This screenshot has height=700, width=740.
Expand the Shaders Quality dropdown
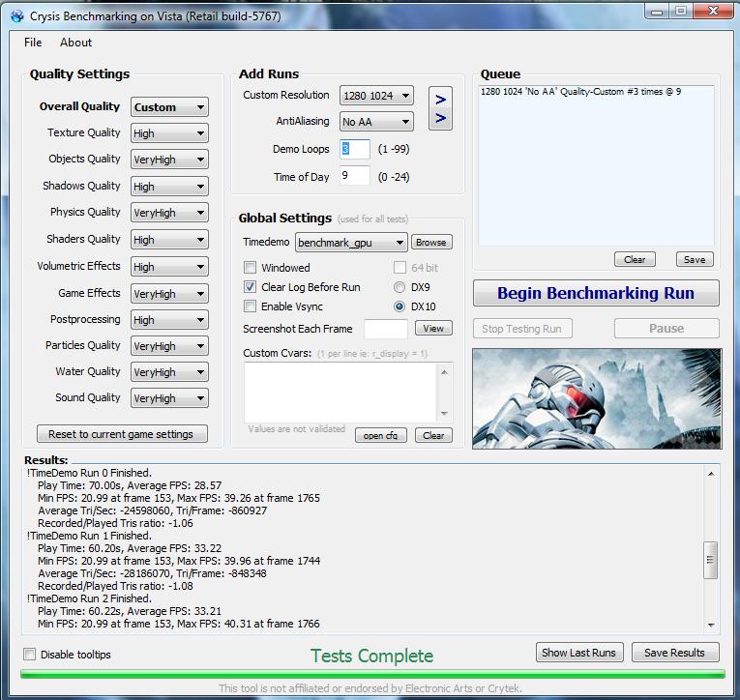coord(169,240)
